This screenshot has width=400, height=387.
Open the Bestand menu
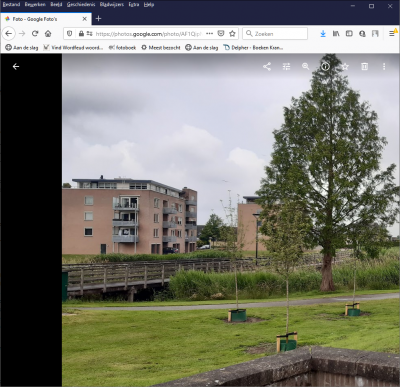tap(11, 5)
